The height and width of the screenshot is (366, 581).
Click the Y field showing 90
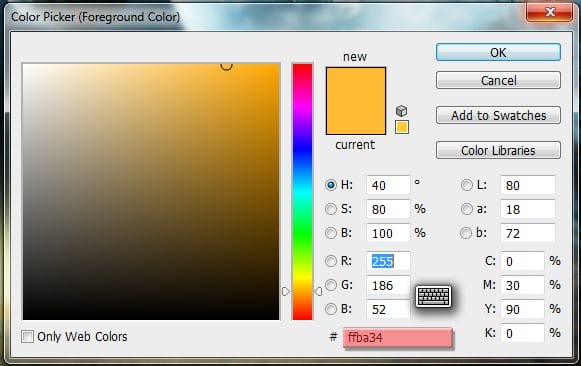tap(522, 309)
